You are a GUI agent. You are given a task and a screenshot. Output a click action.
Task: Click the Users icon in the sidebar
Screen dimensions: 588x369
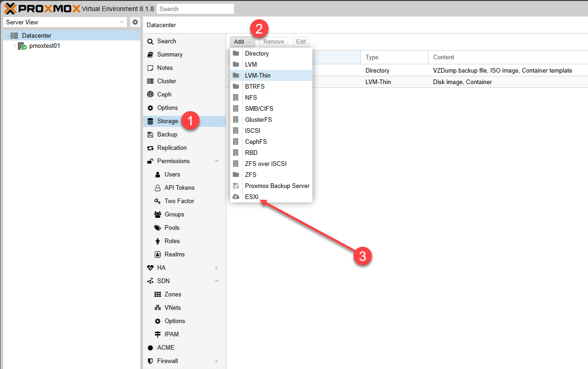tap(158, 174)
